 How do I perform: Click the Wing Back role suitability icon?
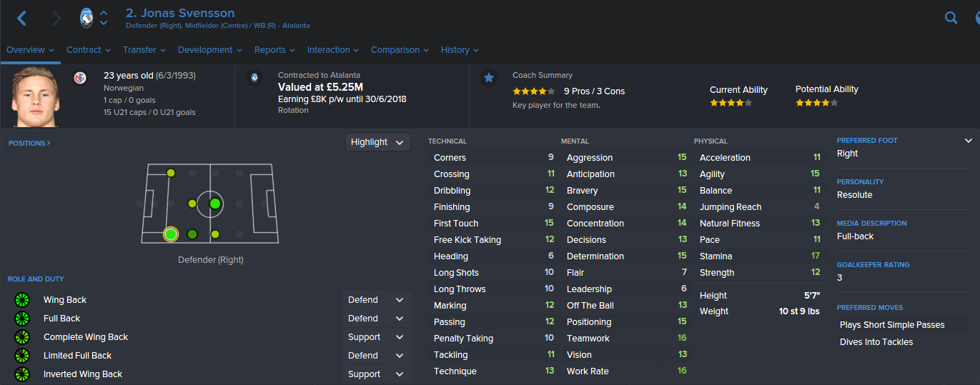(22, 300)
